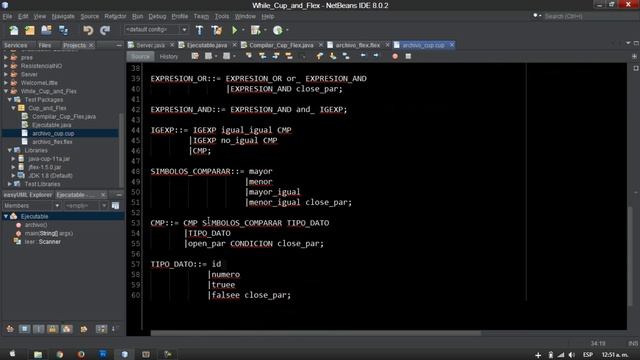Open the Navigate menu
The height and width of the screenshot is (360, 640).
click(63, 16)
